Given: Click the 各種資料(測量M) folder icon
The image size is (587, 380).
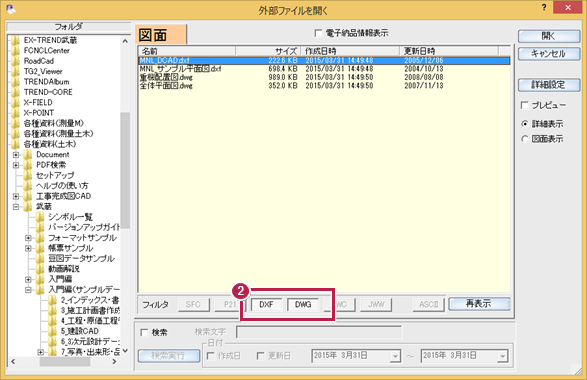Looking at the screenshot, I should click(x=15, y=123).
